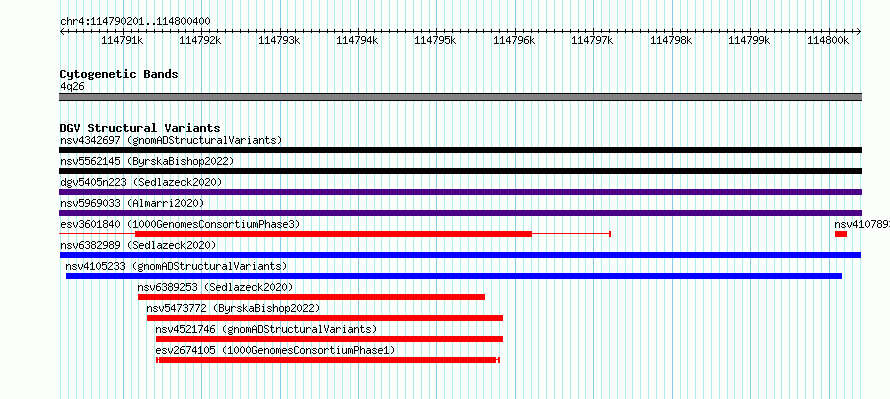Click the Cytogenetic Bands track title
890x399 pixels.
[x=119, y=74]
